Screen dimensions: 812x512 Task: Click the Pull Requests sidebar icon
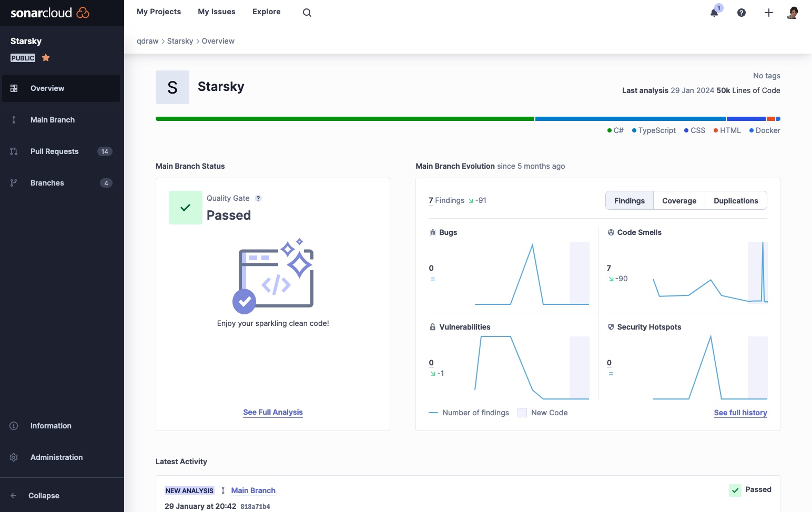14,151
